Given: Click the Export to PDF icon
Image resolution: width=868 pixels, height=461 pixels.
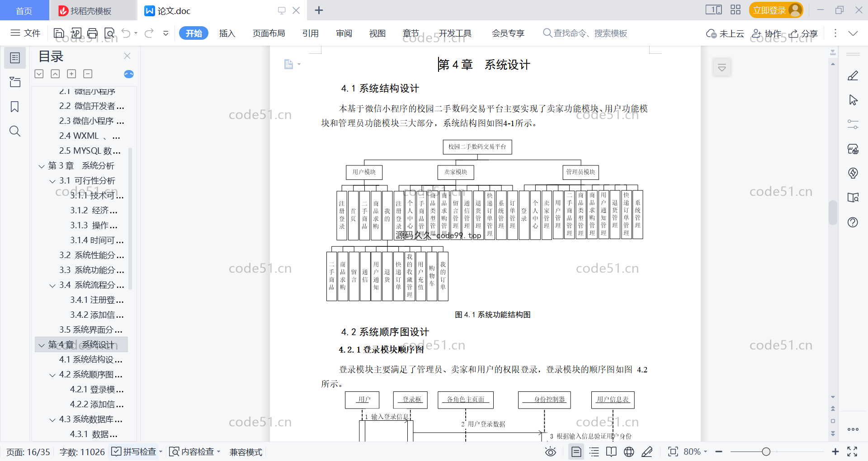Looking at the screenshot, I should (x=76, y=33).
